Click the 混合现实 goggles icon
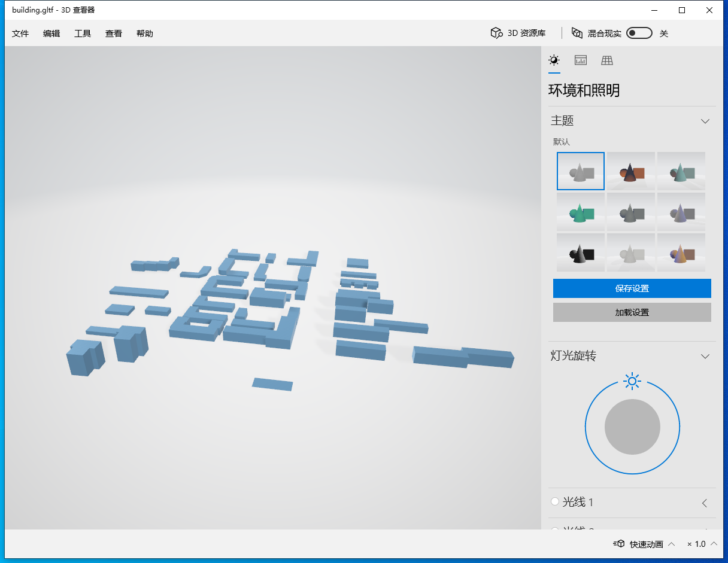The image size is (728, 563). 577,34
